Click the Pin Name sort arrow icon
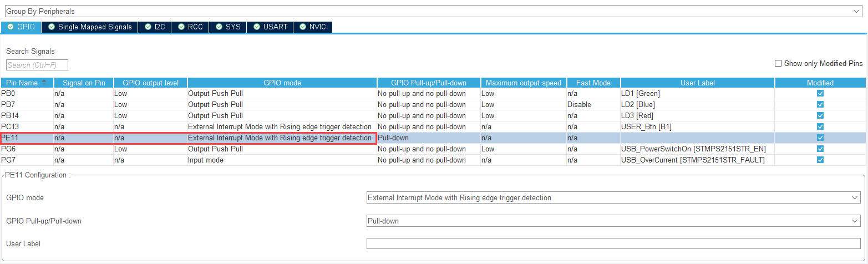 pos(44,82)
